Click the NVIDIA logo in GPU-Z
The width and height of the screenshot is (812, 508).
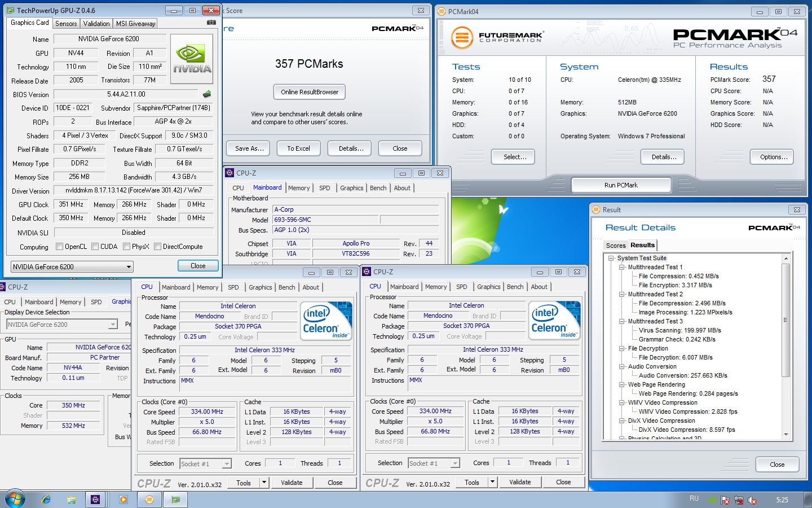[192, 59]
